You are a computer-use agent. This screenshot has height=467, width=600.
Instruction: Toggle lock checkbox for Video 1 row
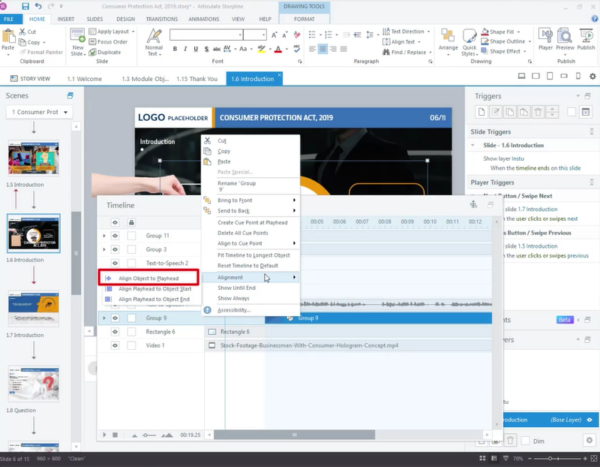coord(131,346)
